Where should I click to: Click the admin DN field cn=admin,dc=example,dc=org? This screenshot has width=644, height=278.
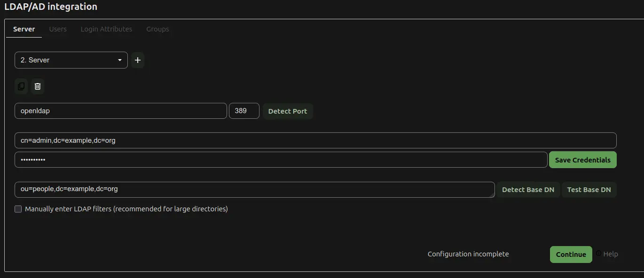(315, 140)
